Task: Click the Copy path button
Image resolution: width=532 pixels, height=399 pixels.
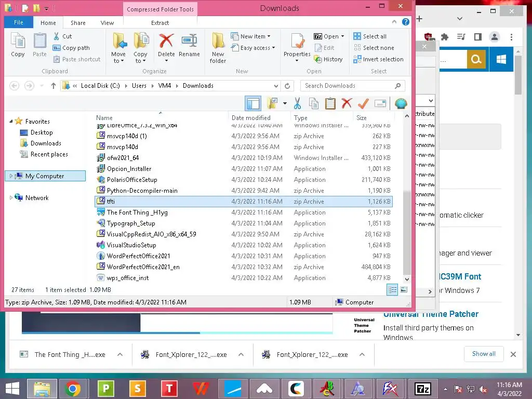Action: point(72,48)
